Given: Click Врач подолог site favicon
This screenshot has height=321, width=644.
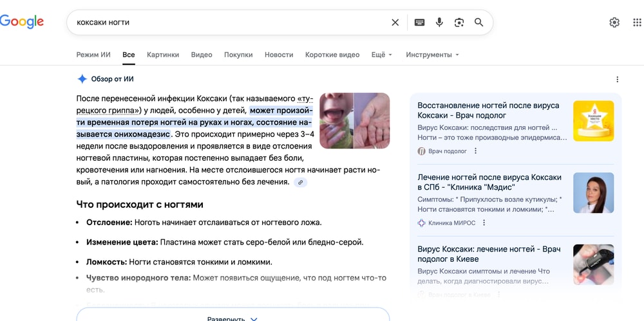Looking at the screenshot, I should point(421,151).
